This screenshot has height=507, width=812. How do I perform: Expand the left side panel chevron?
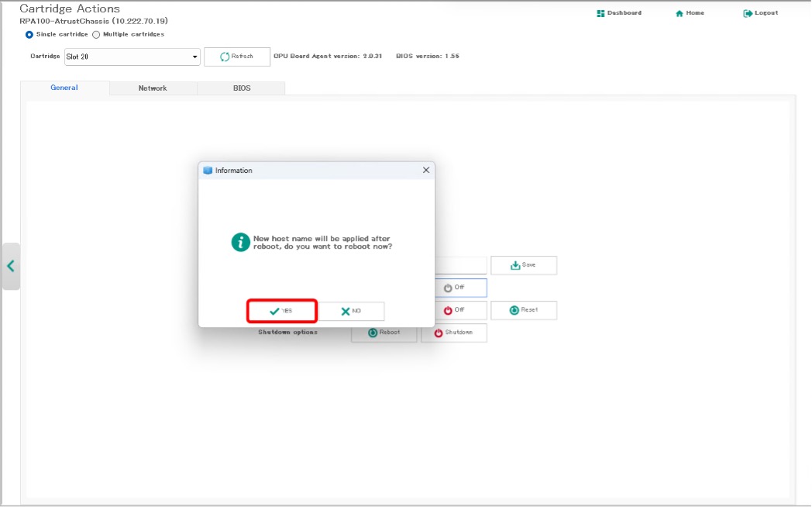11,266
